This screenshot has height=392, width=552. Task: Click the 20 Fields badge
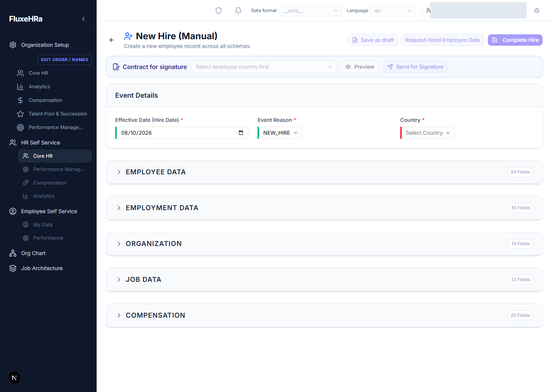click(x=520, y=315)
